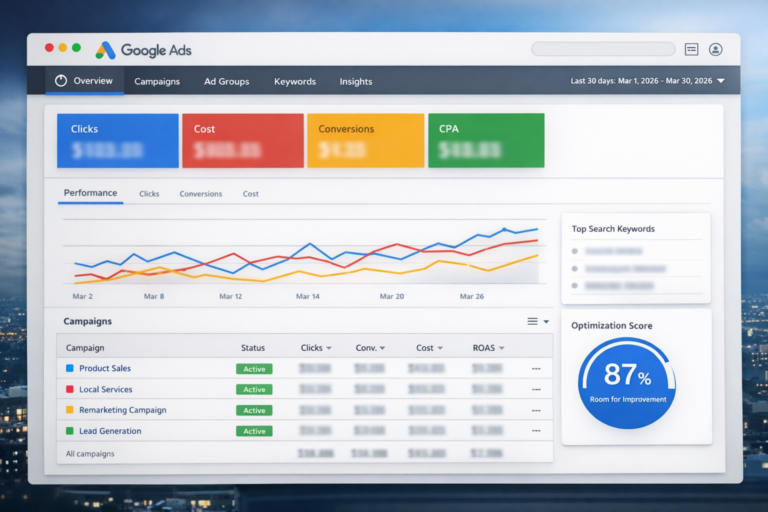This screenshot has width=768, height=512.
Task: Open the more options for Lead Generation row
Action: (536, 431)
